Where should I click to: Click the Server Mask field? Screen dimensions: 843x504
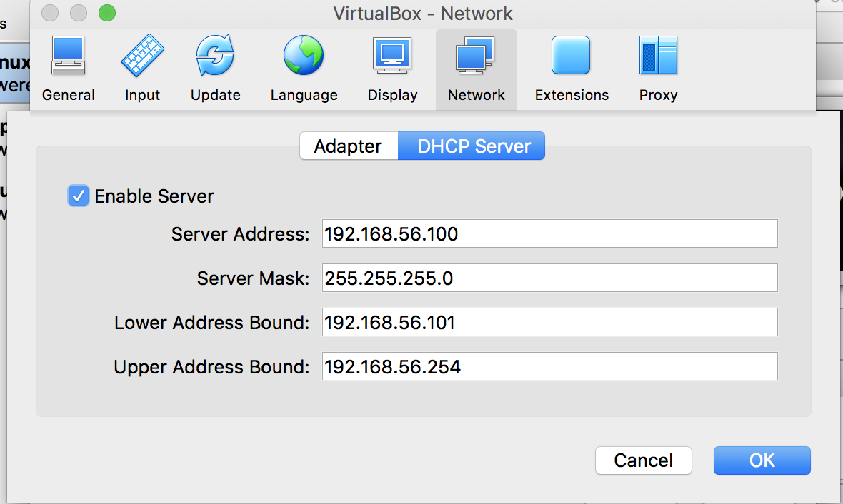(x=549, y=278)
